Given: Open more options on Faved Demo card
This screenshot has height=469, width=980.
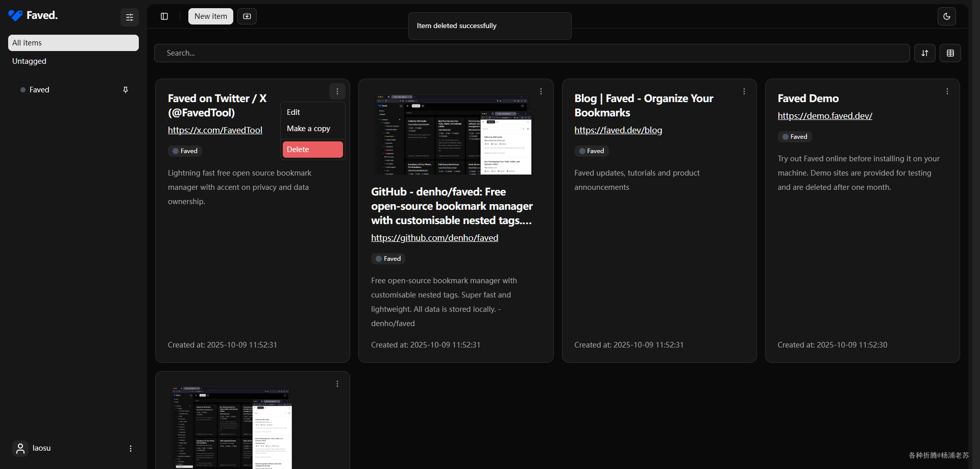Looking at the screenshot, I should coord(947,91).
